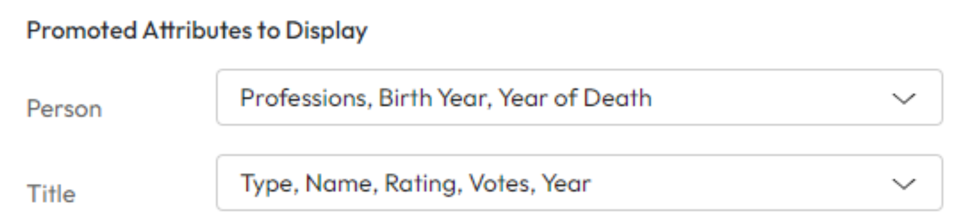Screen dimensions: 980x224
Task: Expand the Person attributes chevron arrow
Action: pyautogui.click(x=903, y=99)
